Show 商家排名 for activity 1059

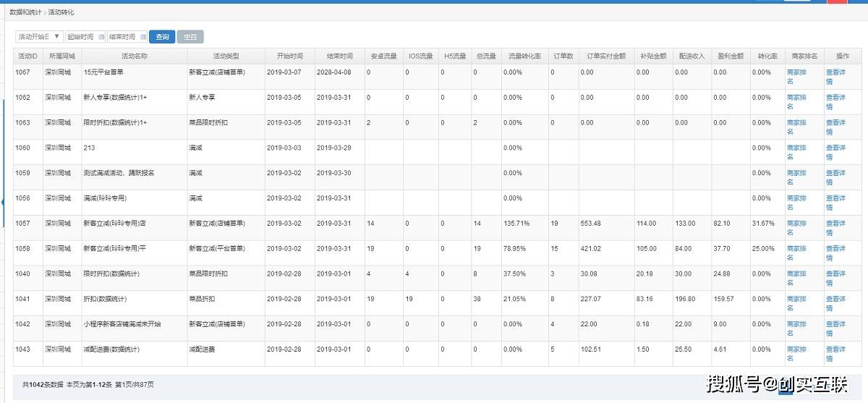[796, 177]
